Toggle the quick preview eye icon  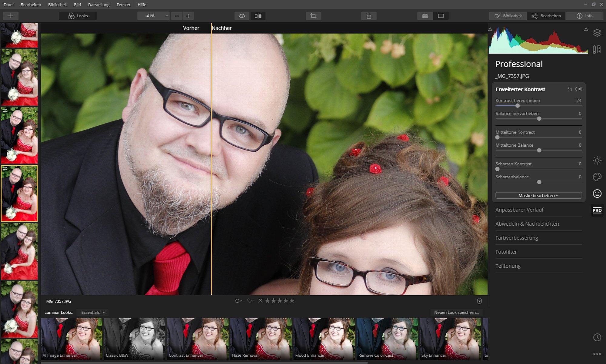coord(242,16)
